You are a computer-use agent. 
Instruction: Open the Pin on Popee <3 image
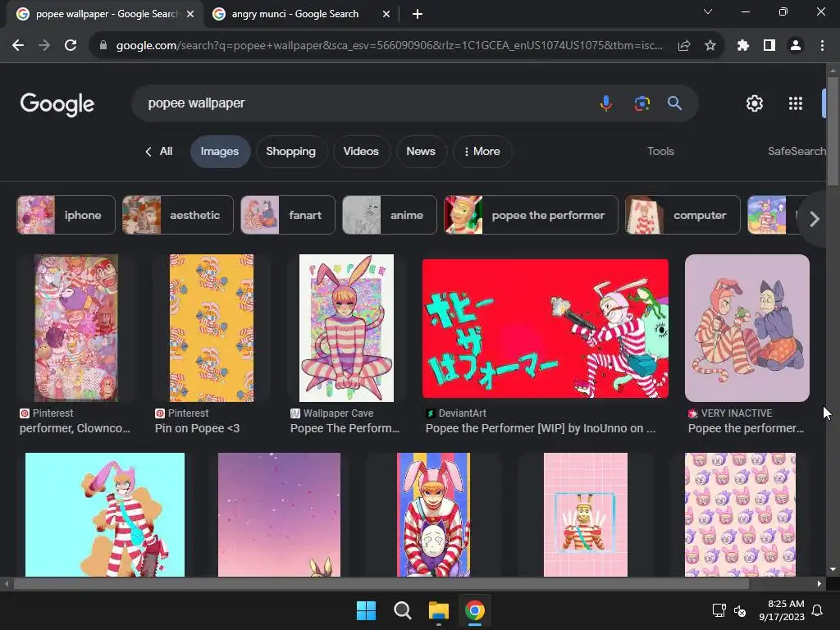point(212,328)
